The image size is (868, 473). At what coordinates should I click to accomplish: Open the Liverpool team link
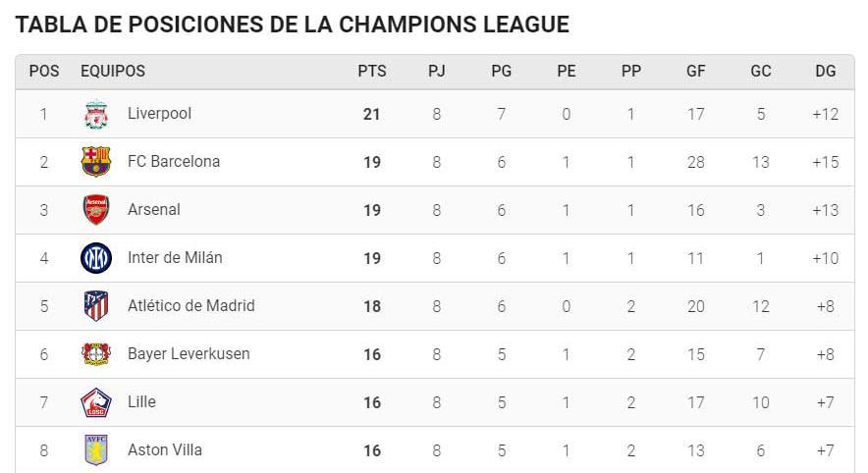159,114
